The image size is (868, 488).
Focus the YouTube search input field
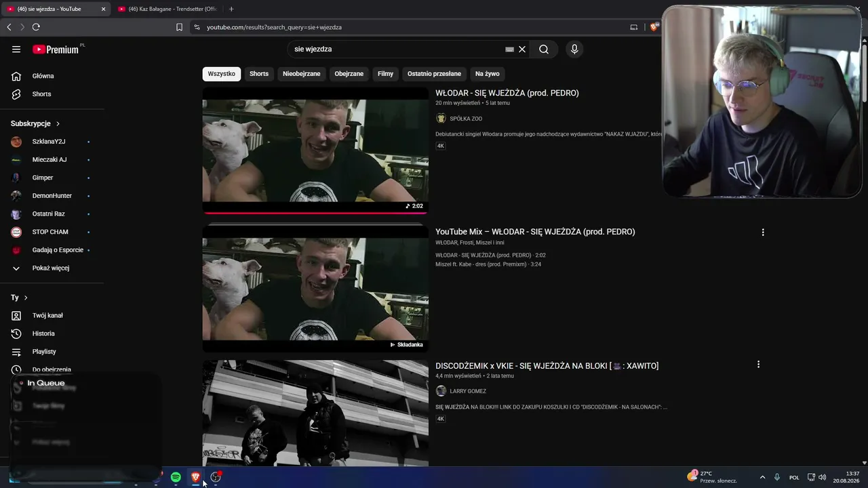(x=398, y=49)
